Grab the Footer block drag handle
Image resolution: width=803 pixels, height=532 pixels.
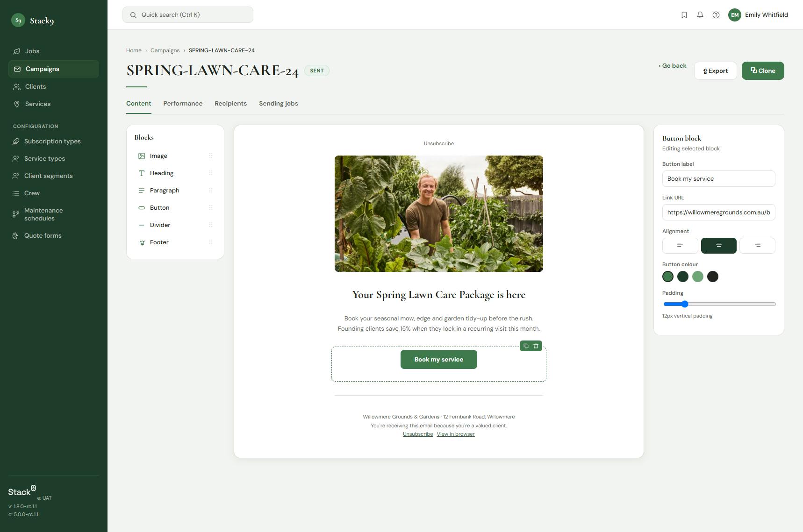point(211,242)
